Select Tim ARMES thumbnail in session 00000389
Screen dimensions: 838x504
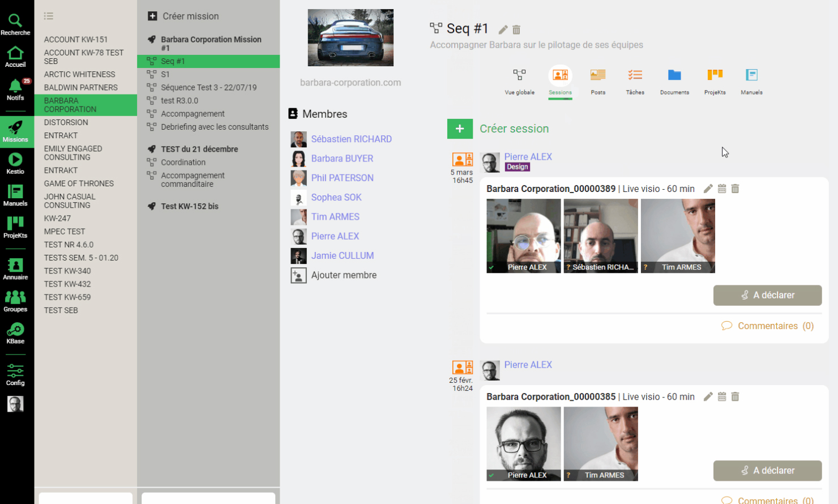(x=678, y=236)
